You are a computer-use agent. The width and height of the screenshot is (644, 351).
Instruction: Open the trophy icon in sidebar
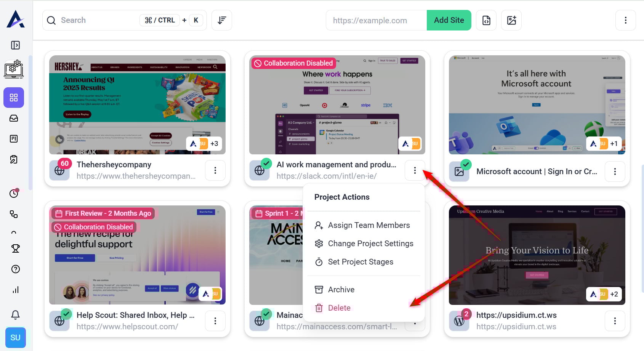coord(15,248)
